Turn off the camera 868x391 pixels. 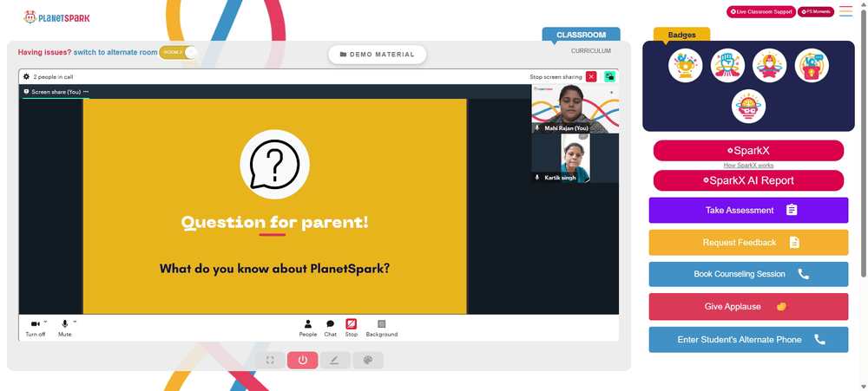pyautogui.click(x=35, y=328)
